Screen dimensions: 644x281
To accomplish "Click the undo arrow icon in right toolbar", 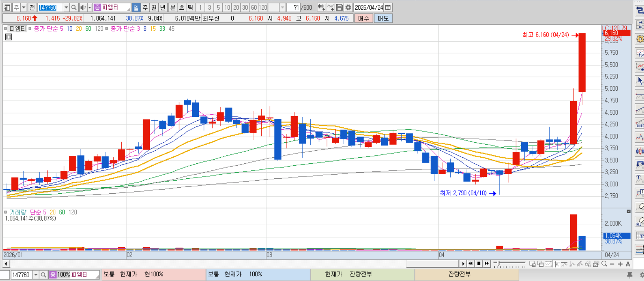I will click(640, 165).
